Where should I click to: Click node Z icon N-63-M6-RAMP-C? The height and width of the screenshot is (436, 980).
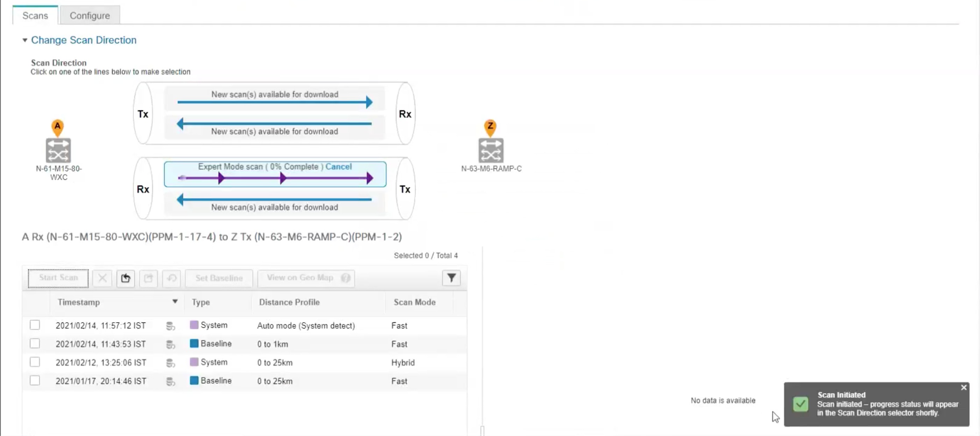pyautogui.click(x=491, y=150)
